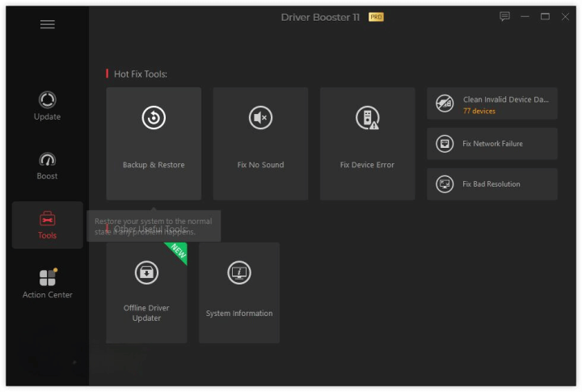The height and width of the screenshot is (392, 582).
Task: Launch the Fix Network Failure label
Action: tap(492, 144)
